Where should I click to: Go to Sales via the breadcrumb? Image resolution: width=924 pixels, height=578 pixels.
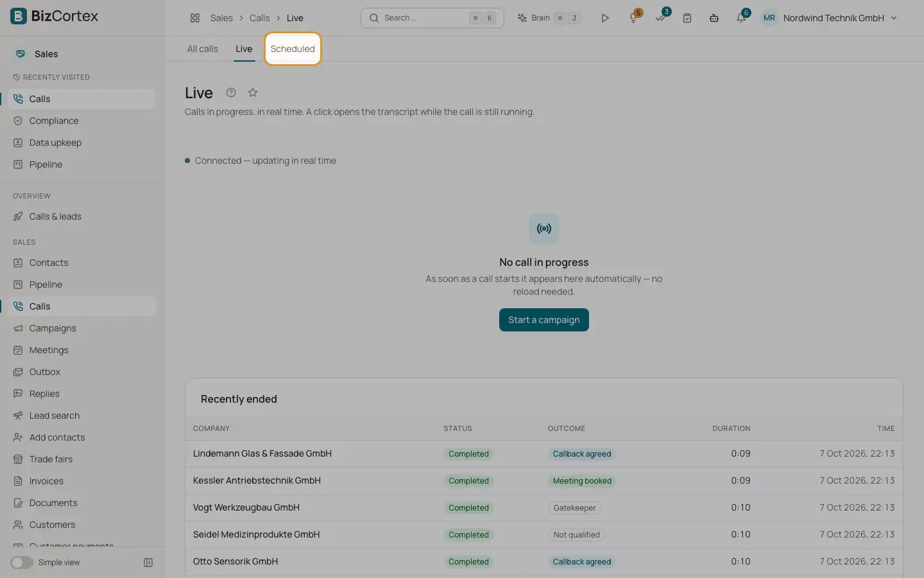point(221,18)
